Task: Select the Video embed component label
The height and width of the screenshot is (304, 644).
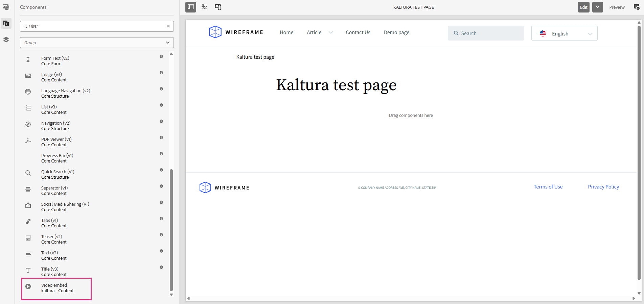Action: pyautogui.click(x=54, y=285)
